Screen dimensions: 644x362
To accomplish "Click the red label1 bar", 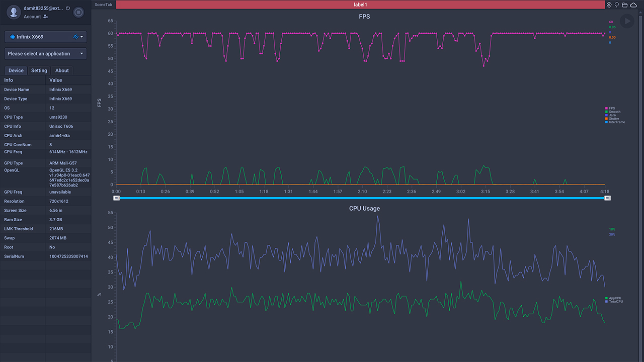I will 360,5.
